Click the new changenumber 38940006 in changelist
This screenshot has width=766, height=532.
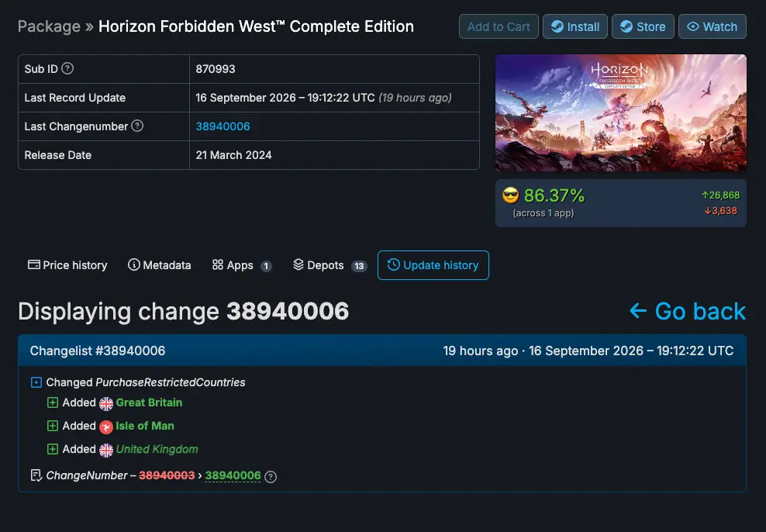[233, 475]
